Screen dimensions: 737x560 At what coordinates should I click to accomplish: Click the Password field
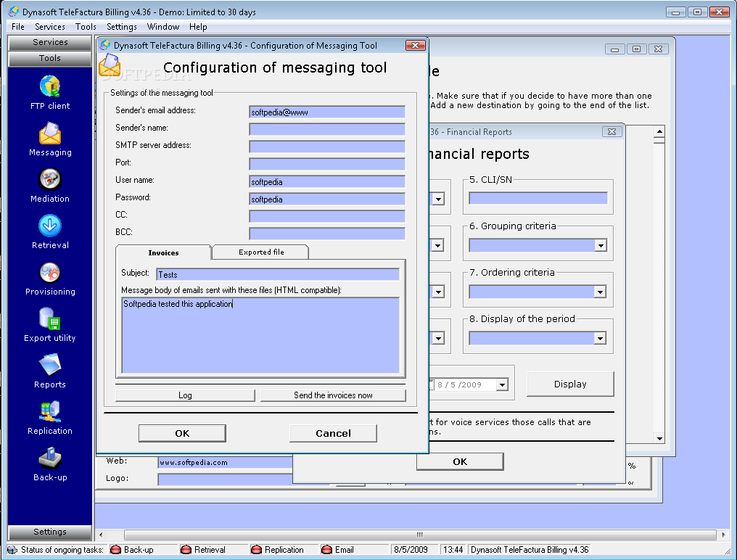coord(327,199)
